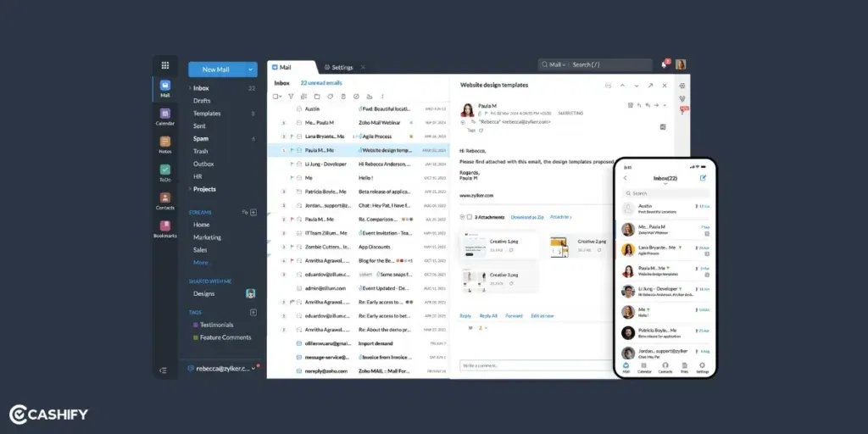Open the Calendar app in left sidebar
This screenshot has height=434, width=868.
[x=165, y=115]
